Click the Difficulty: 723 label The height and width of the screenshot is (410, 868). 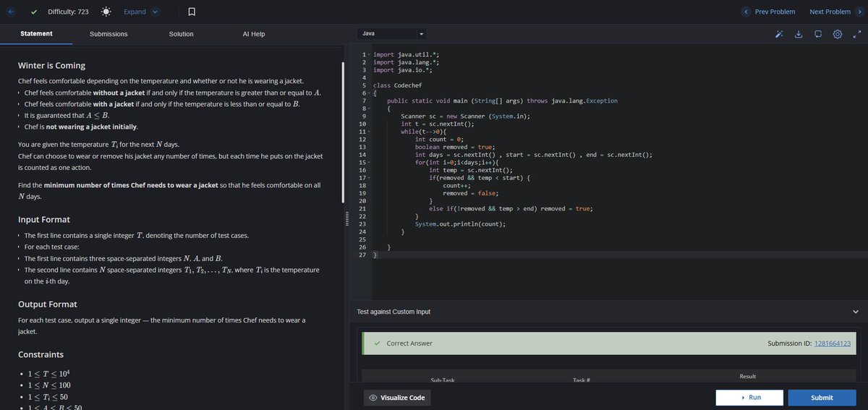pyautogui.click(x=68, y=12)
